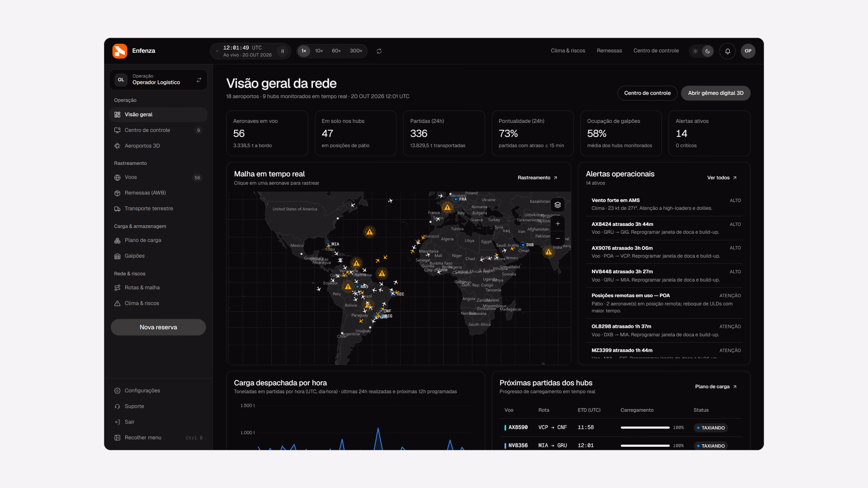Image resolution: width=868 pixels, height=488 pixels.
Task: Select 1× playback speed
Action: click(304, 51)
